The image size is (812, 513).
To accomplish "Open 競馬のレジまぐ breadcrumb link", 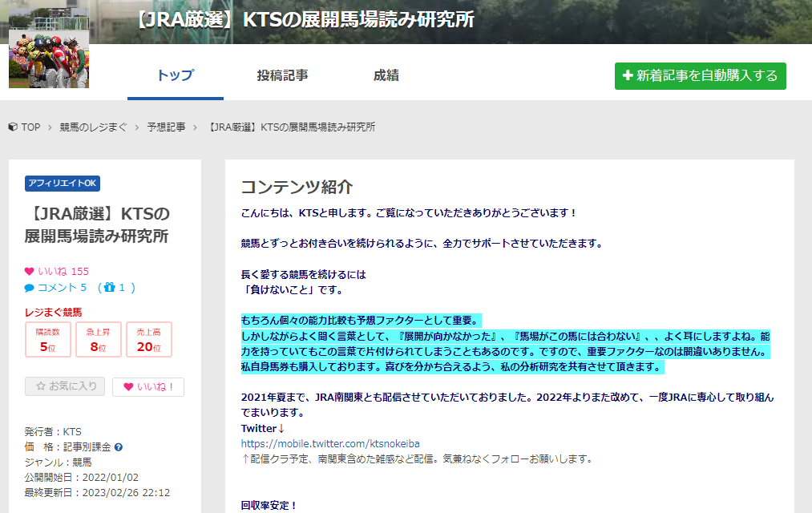I will pyautogui.click(x=93, y=127).
